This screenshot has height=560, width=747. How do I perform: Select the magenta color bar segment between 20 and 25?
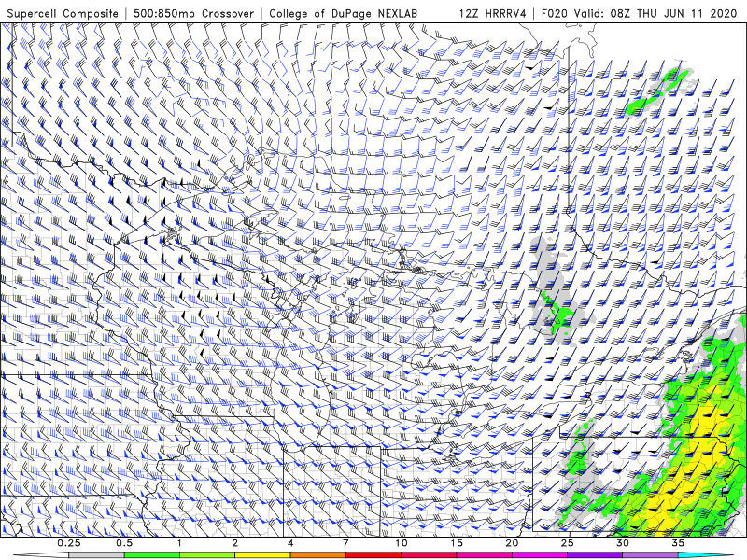coord(540,555)
